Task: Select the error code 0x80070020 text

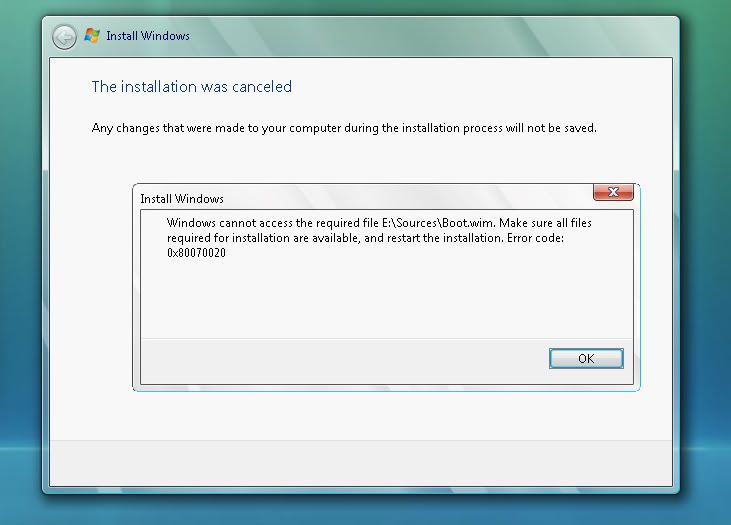Action: (196, 253)
